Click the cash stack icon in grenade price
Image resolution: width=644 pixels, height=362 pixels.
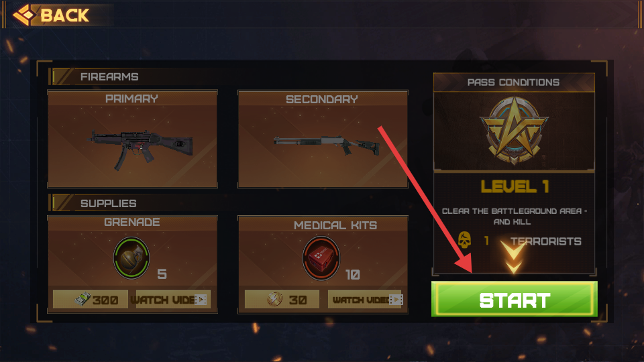point(83,299)
